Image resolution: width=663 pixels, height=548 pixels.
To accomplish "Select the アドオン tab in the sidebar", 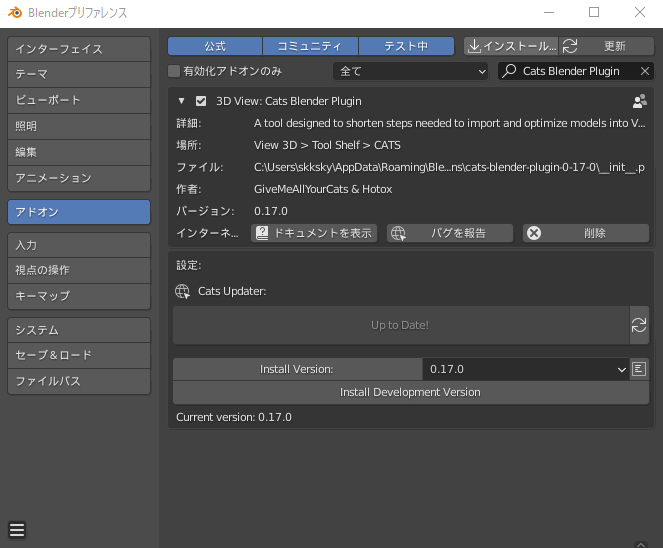I will coord(79,212).
